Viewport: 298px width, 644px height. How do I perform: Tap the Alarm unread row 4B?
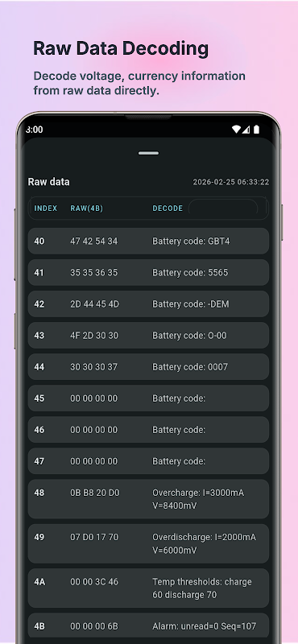click(148, 627)
